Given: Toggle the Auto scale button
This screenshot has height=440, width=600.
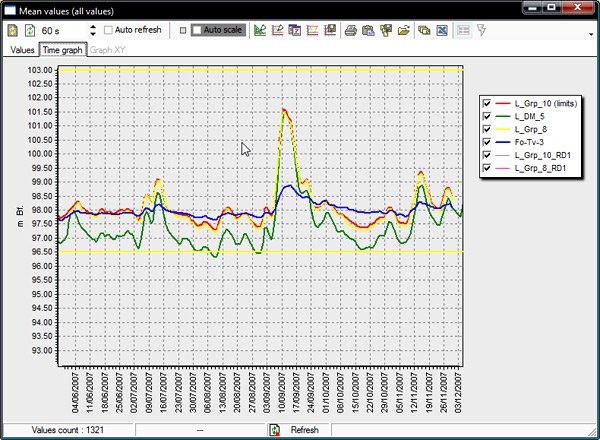Looking at the screenshot, I should tap(218, 30).
